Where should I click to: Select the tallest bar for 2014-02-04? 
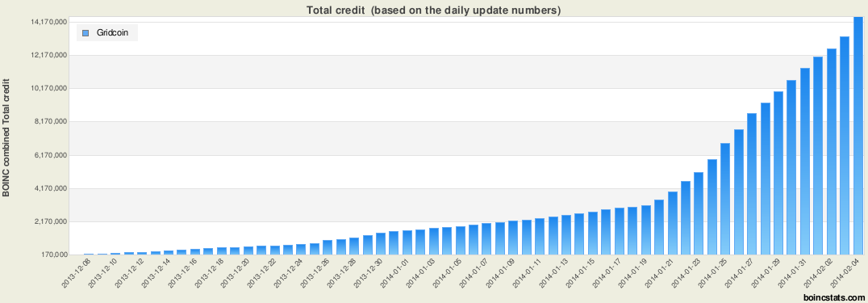858,136
